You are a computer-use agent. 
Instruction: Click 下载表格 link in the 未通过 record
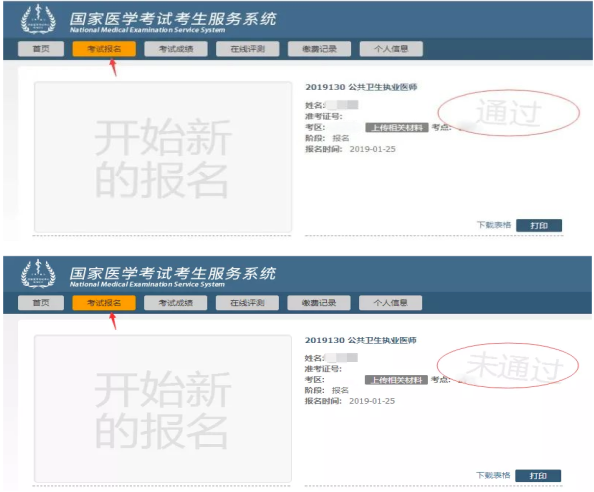pos(493,475)
